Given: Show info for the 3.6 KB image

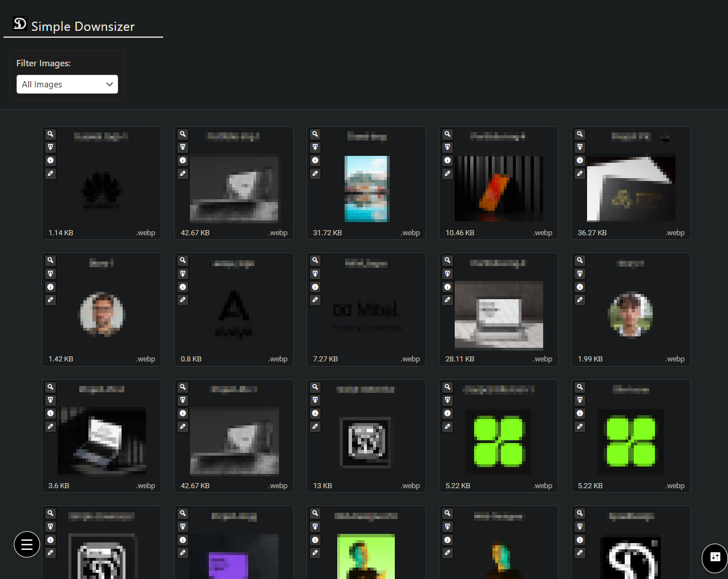Looking at the screenshot, I should click(x=51, y=413).
